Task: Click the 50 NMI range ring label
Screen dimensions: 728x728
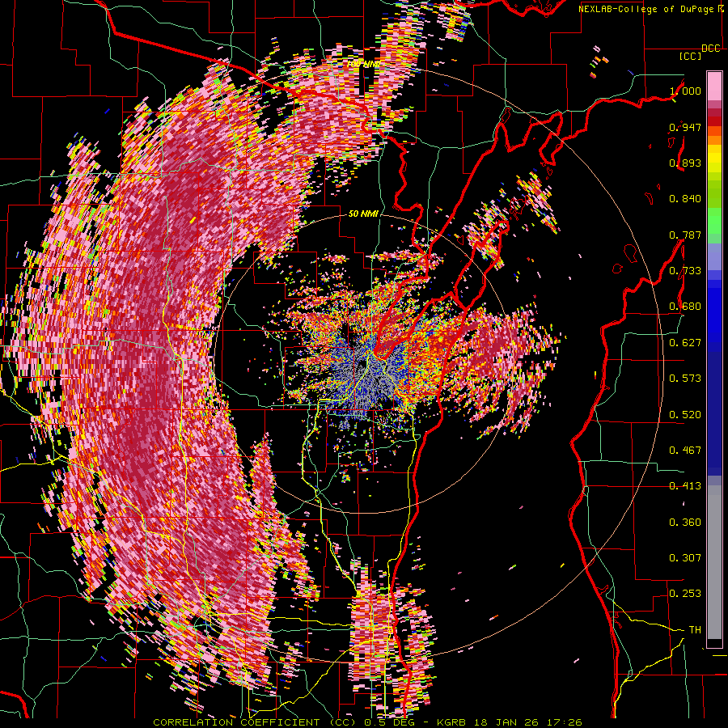Action: click(363, 214)
